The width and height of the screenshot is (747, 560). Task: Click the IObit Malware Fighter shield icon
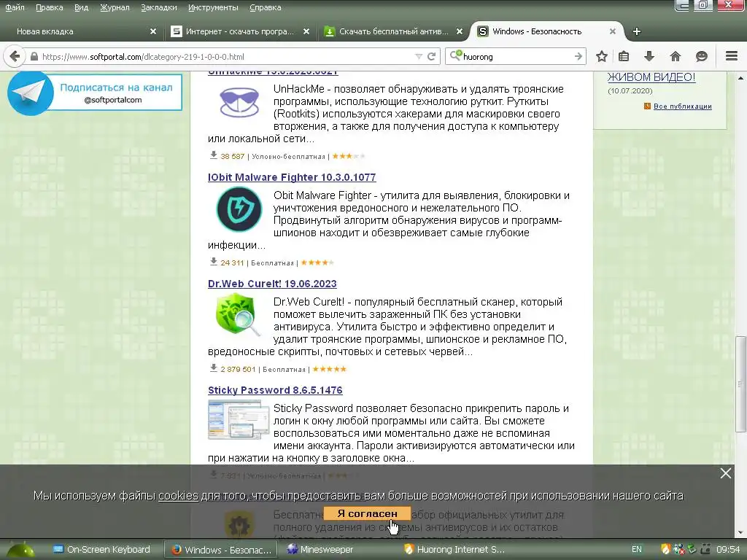coord(239,209)
